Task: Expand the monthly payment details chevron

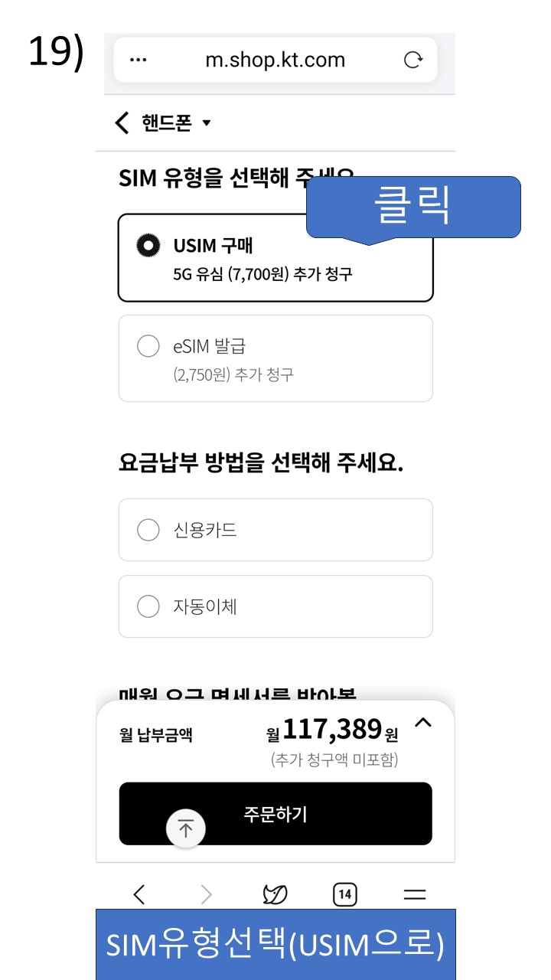Action: (x=422, y=722)
